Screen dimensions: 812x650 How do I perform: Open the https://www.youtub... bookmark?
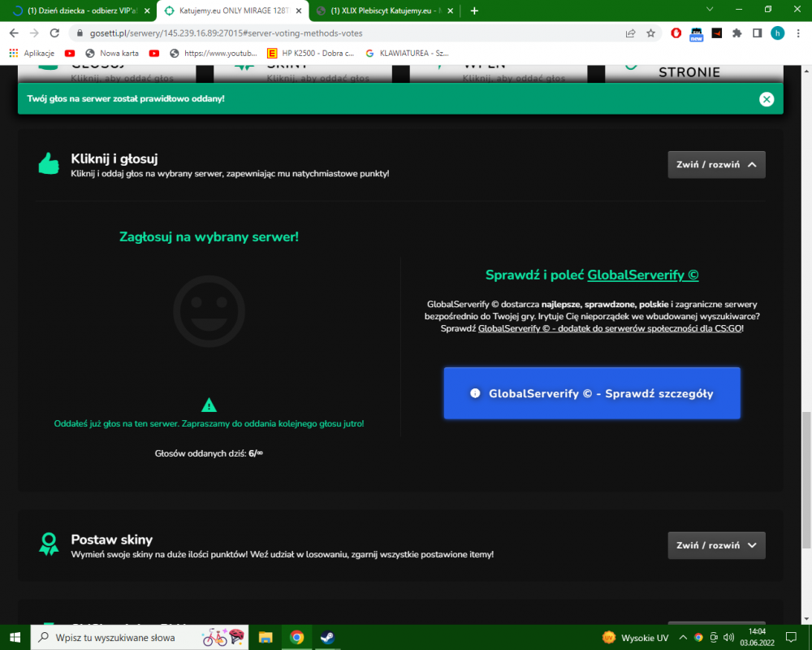(214, 54)
